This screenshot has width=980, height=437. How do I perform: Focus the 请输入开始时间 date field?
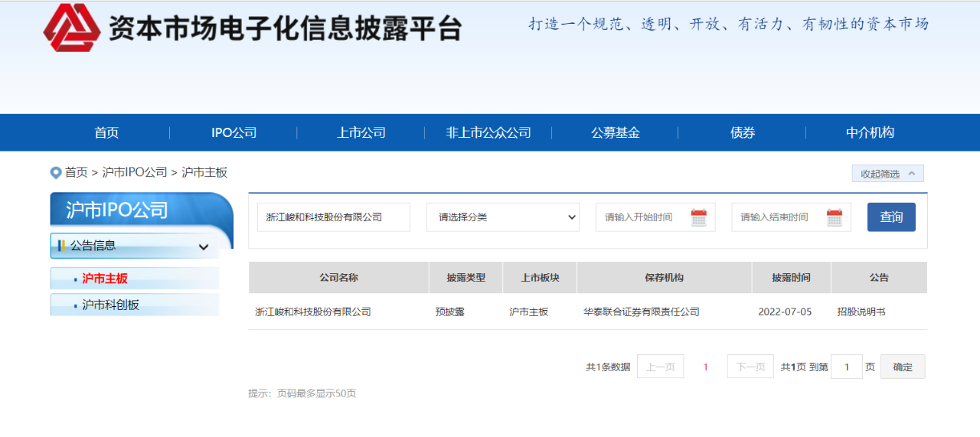[655, 217]
